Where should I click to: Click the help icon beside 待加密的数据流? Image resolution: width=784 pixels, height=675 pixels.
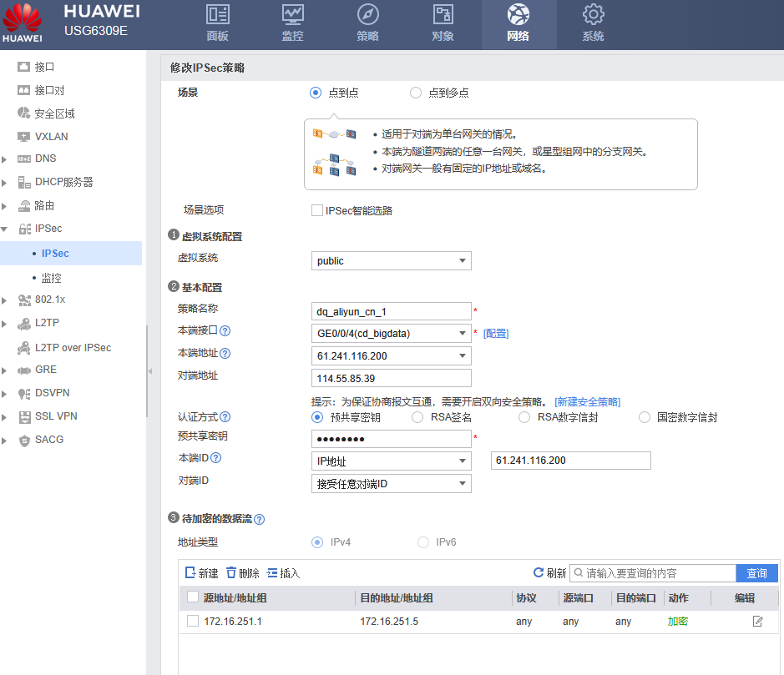[259, 520]
